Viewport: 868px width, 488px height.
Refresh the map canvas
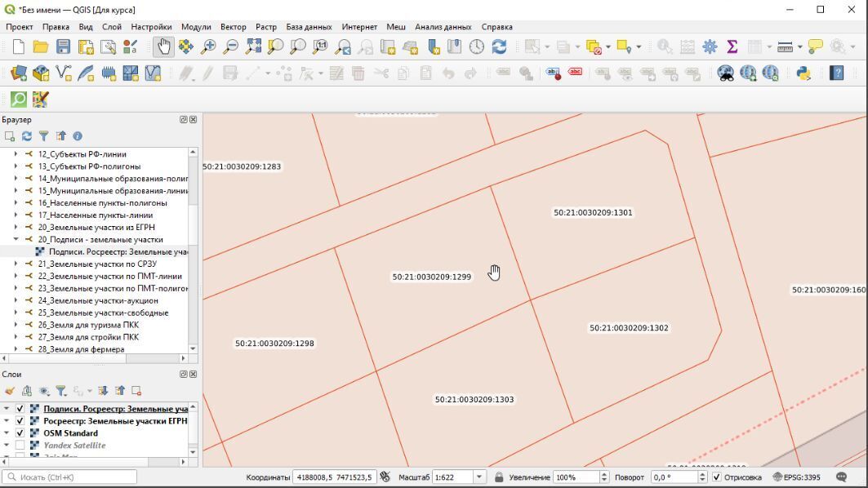(499, 47)
